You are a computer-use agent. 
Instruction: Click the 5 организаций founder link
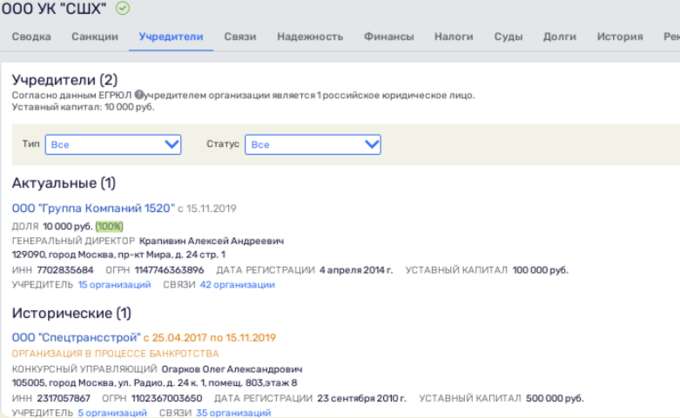coord(112,412)
